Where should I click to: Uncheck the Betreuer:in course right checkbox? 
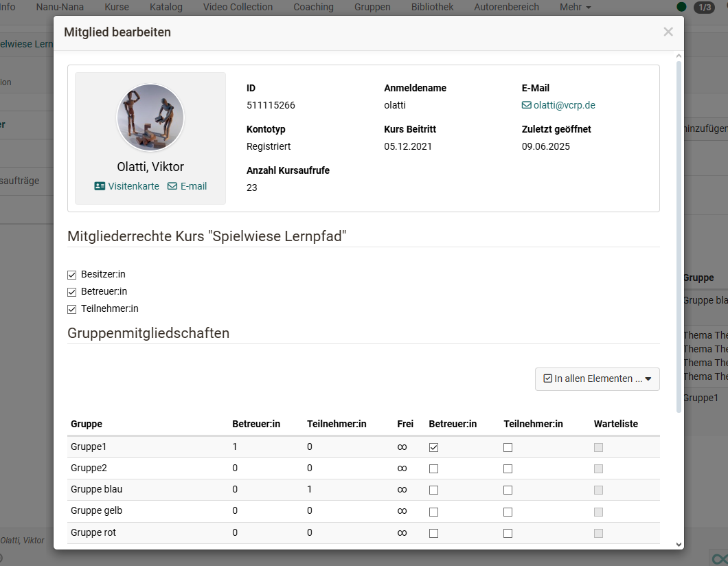tap(71, 292)
